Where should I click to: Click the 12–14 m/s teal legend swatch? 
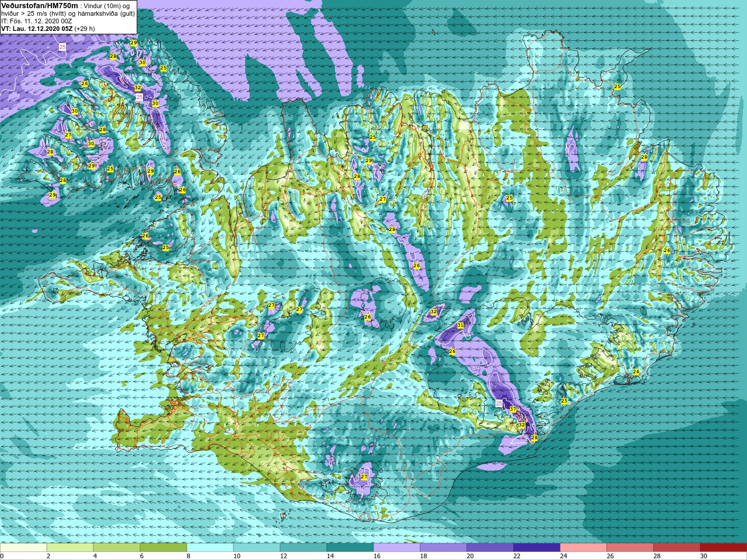click(x=303, y=547)
